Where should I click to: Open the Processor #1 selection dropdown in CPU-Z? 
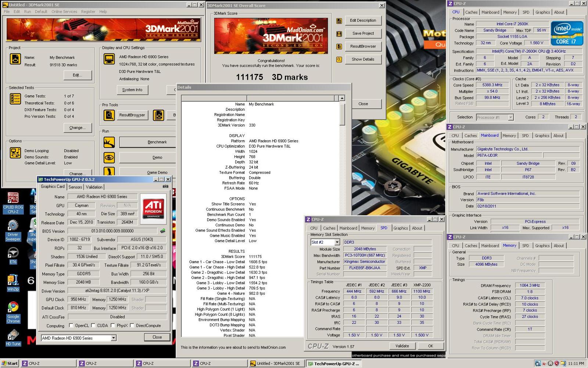point(510,117)
